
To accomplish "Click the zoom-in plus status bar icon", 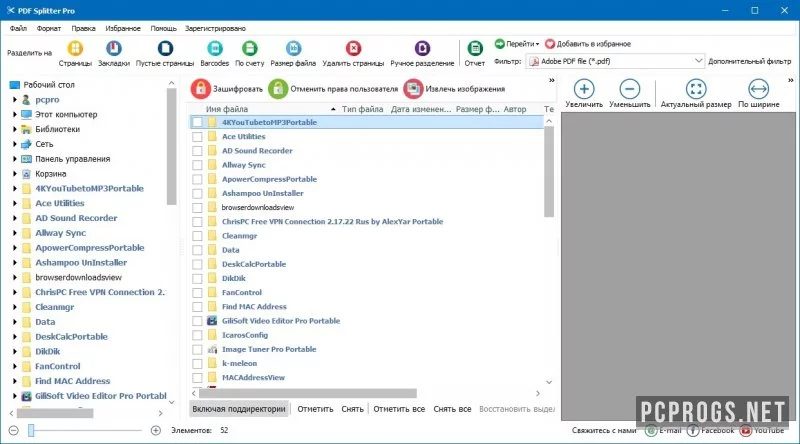I will (x=156, y=431).
